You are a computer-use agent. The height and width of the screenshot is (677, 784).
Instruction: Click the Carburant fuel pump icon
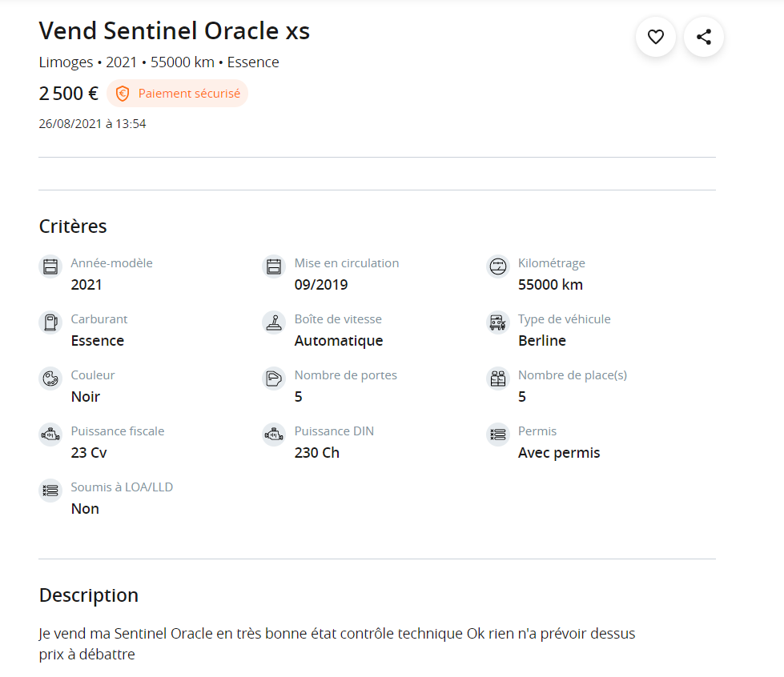(50, 322)
